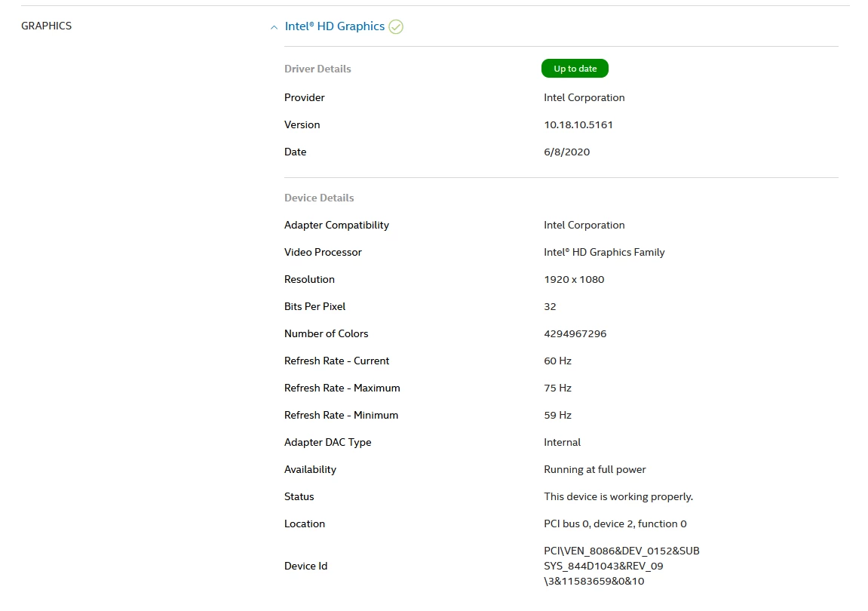
Task: Select the Adapter DAC Type label
Action: [x=328, y=442]
